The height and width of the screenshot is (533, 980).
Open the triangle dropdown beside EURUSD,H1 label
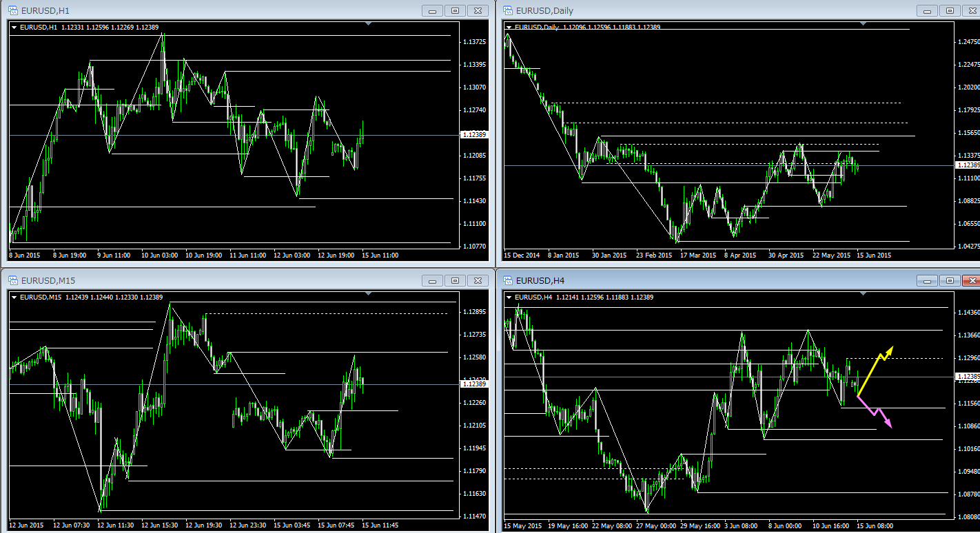point(14,28)
